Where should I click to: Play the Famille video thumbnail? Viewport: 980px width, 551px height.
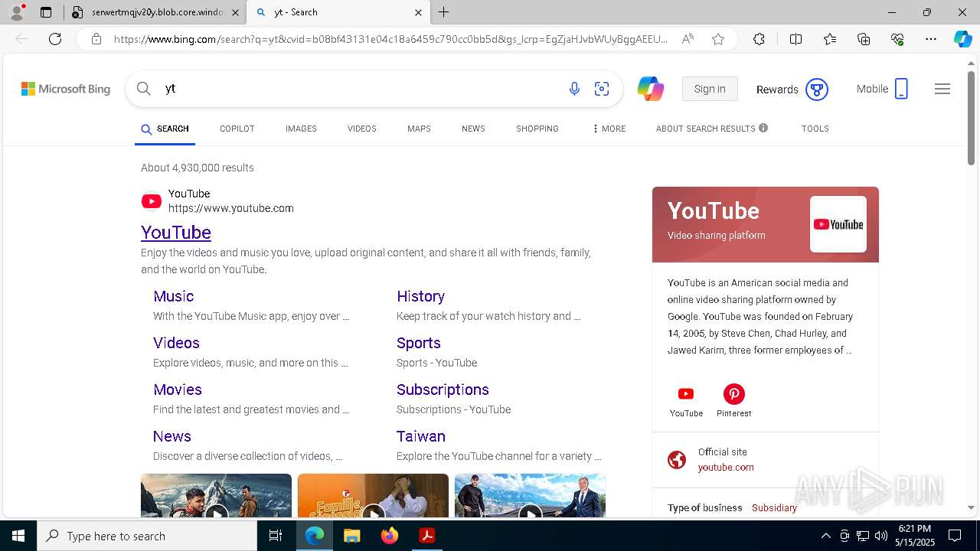click(373, 496)
